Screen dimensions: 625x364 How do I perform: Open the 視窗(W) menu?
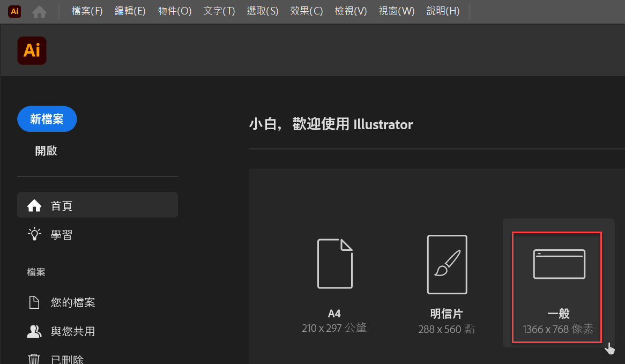(x=396, y=11)
